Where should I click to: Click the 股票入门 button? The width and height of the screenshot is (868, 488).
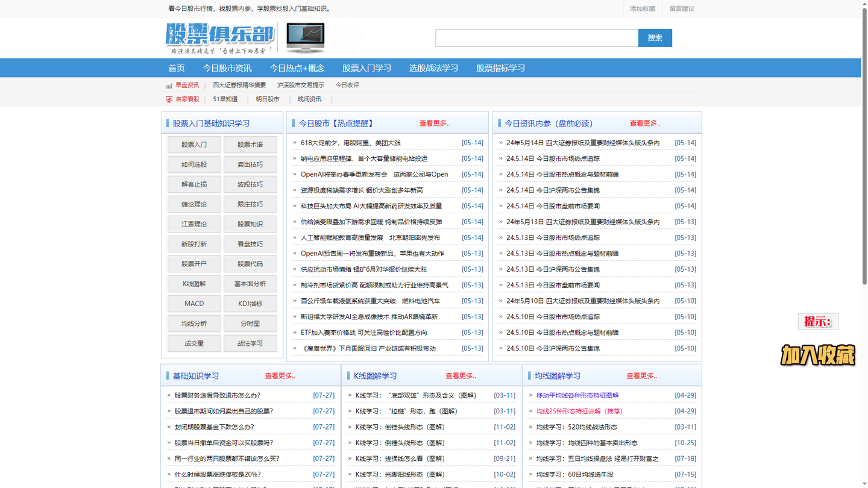click(194, 145)
